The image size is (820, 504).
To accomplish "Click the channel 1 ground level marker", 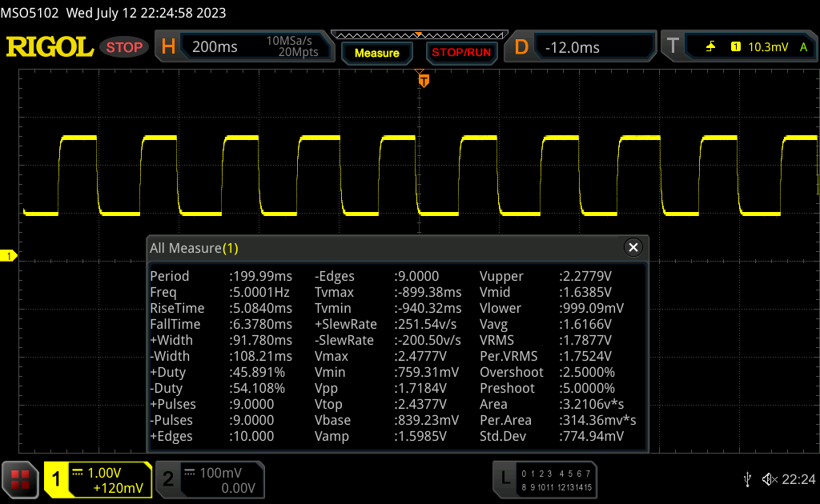I will pyautogui.click(x=8, y=256).
